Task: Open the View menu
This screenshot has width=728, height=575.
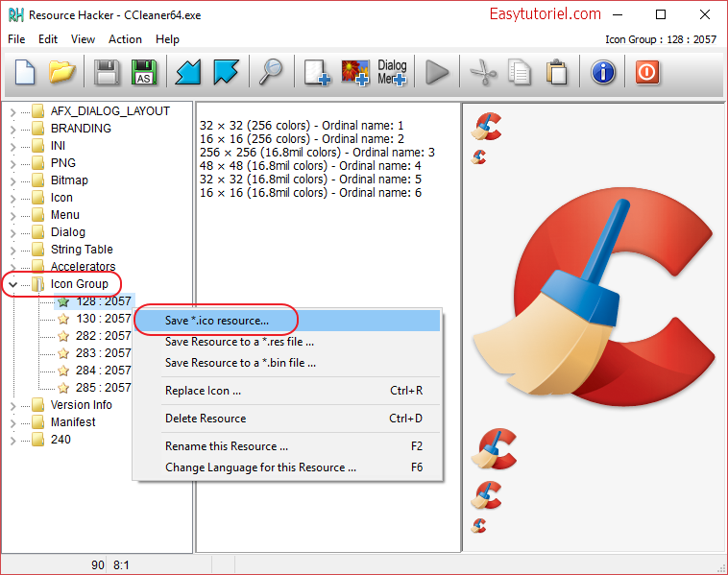Action: tap(83, 39)
